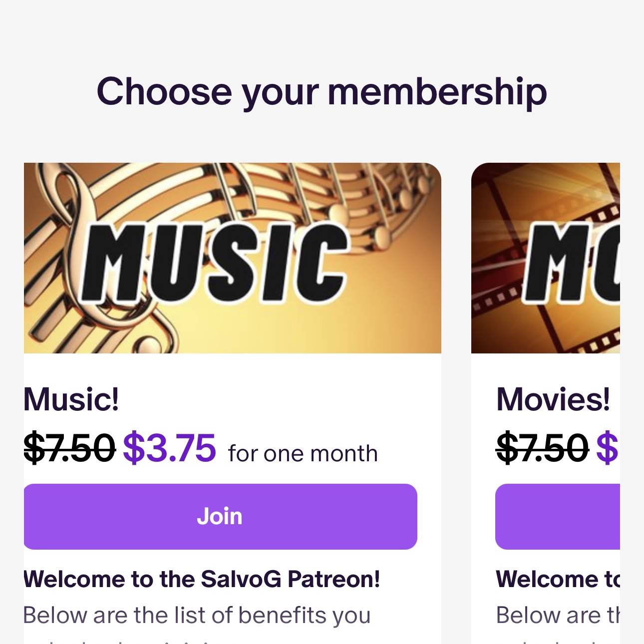Click the partially visible Movies tier Join button
The height and width of the screenshot is (644, 644).
[x=557, y=516]
